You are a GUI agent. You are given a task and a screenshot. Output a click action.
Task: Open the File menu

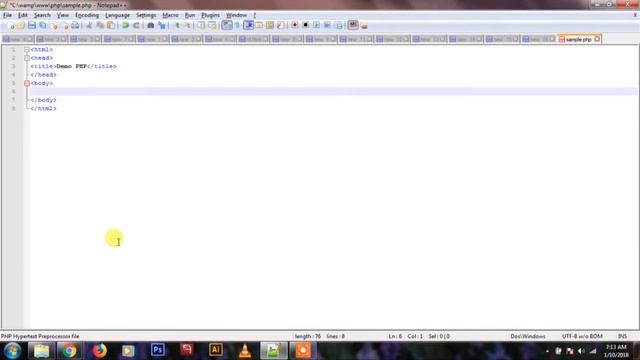(7, 15)
